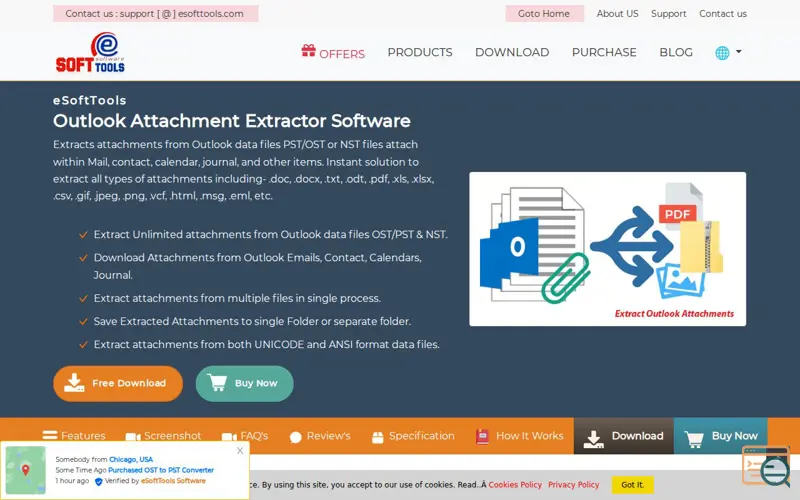Click the orange Free Download button

tap(118, 383)
